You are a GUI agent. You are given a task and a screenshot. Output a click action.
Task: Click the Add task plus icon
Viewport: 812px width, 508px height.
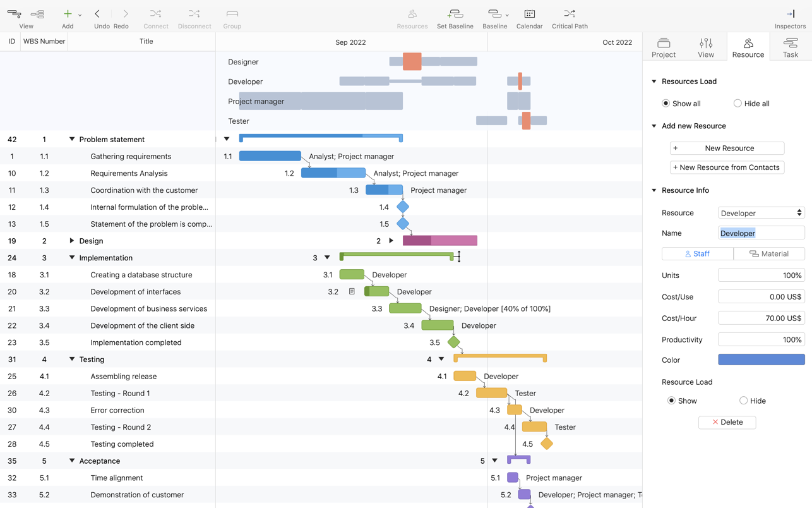(67, 14)
